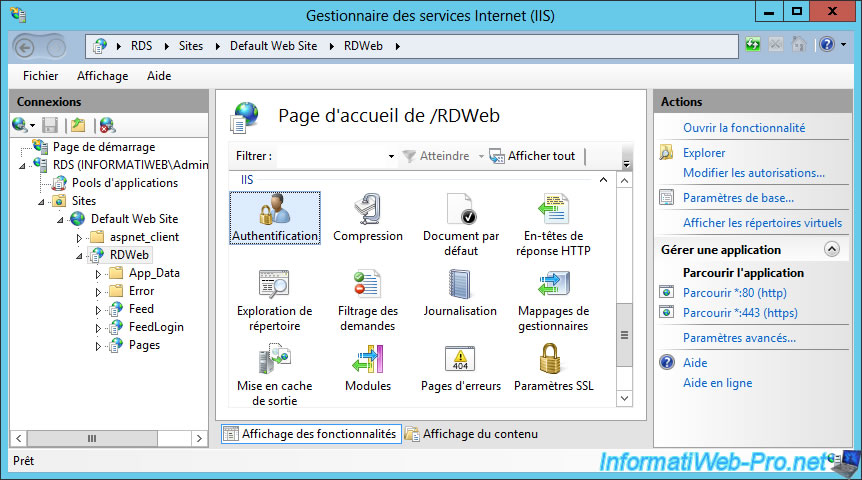Click the feature list scroll down arrow
This screenshot has width=862, height=480.
point(624,398)
